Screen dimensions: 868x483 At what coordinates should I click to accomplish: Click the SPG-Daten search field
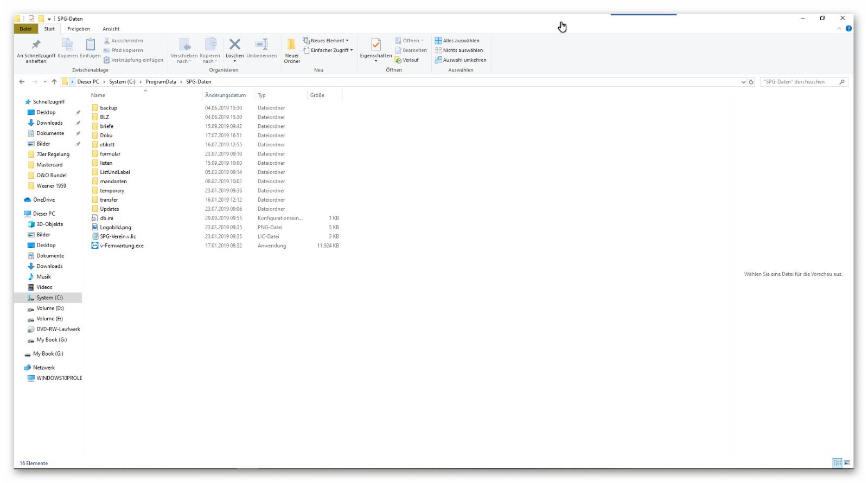point(799,82)
